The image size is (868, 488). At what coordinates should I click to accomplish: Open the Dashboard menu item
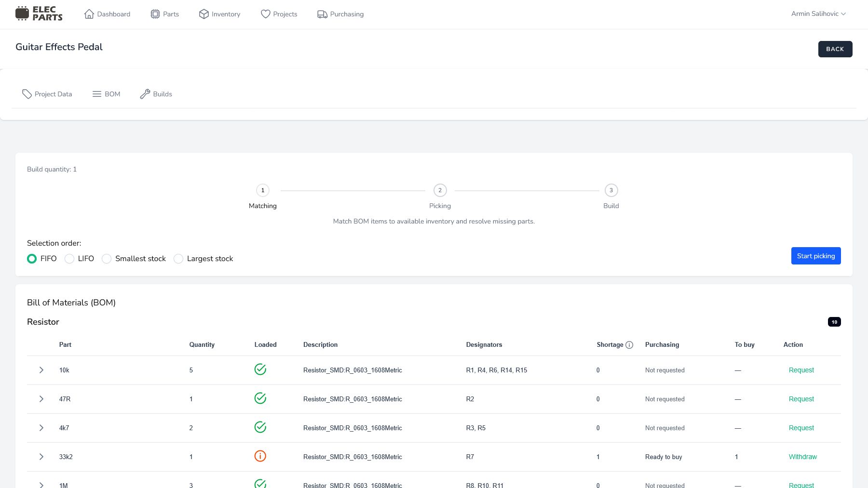(107, 14)
